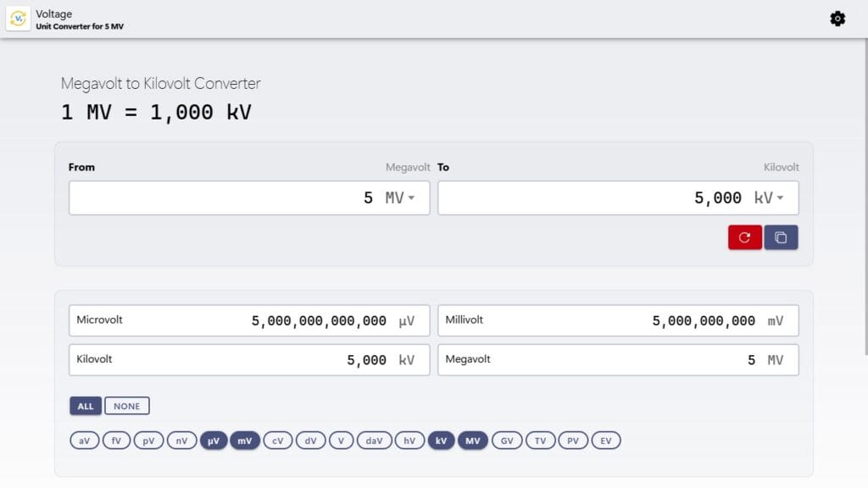Enable the TV unit chip

point(540,441)
